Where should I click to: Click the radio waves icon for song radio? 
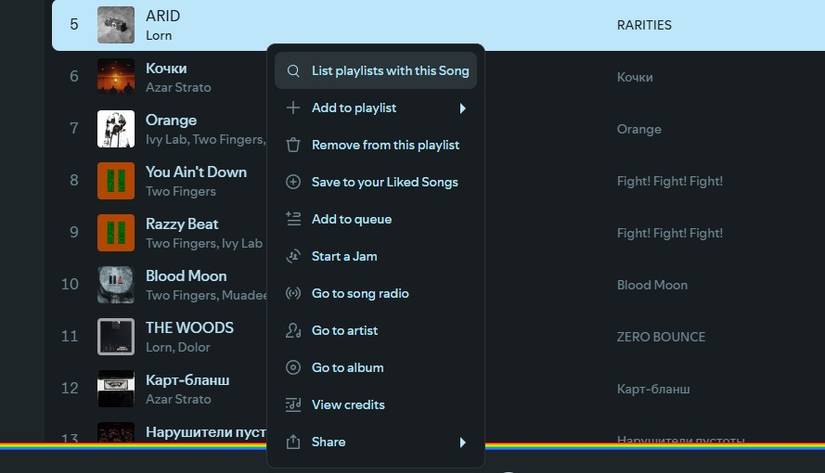293,293
